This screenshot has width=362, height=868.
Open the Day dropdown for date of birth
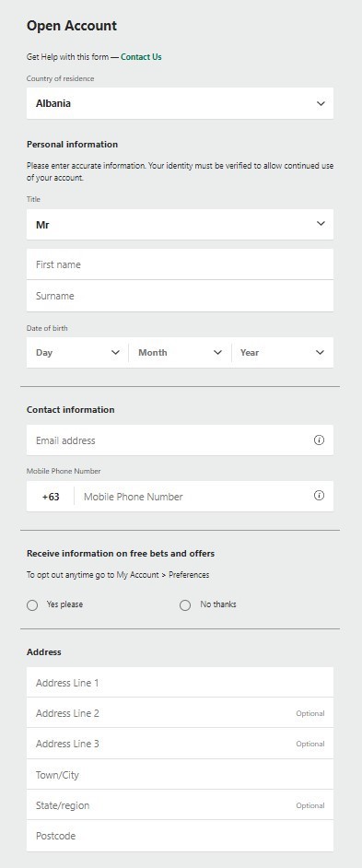[x=77, y=353]
